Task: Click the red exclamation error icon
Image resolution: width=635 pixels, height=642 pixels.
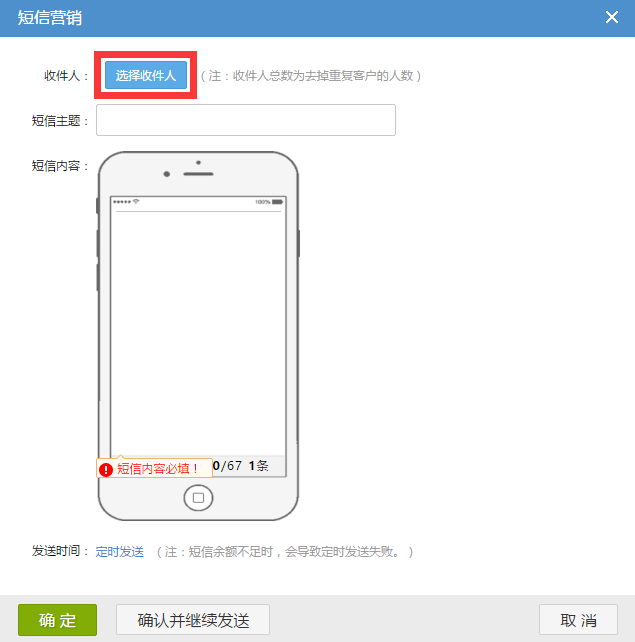Action: 106,469
